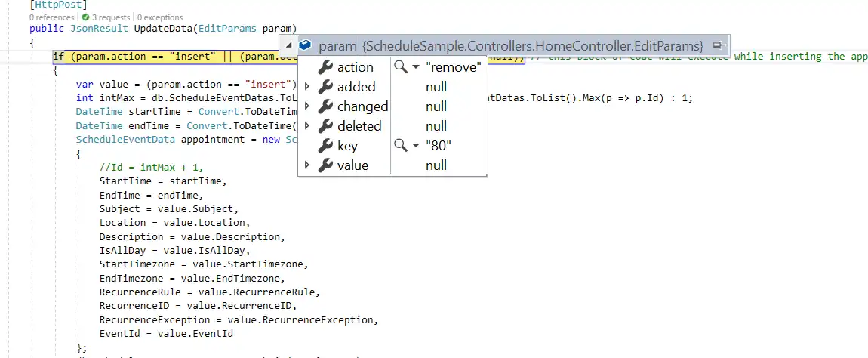This screenshot has width=868, height=358.
Task: Select the null value of 'value' row
Action: [436, 165]
